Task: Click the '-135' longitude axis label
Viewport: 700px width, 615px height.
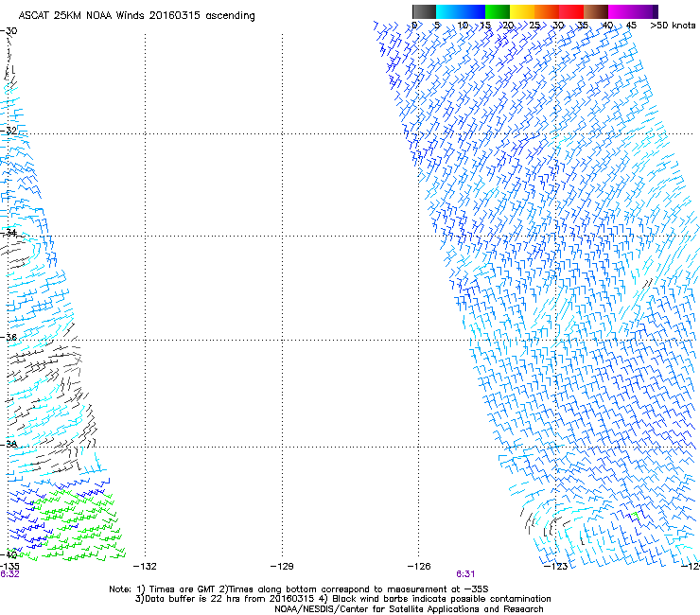Action: point(9,566)
